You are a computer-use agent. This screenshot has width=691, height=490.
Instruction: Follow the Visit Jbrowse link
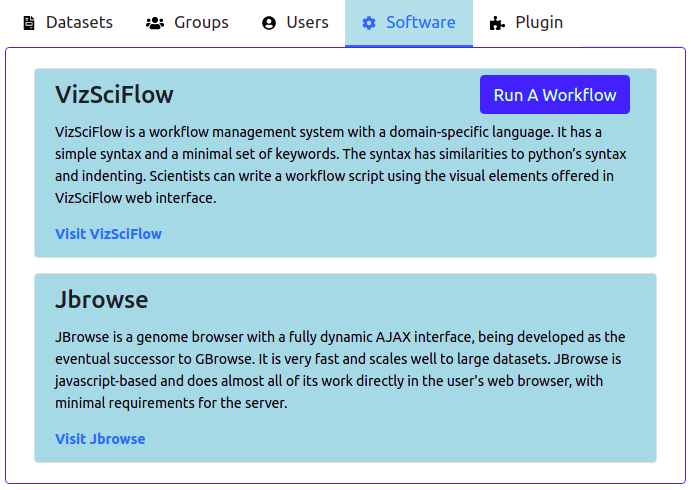(x=100, y=439)
